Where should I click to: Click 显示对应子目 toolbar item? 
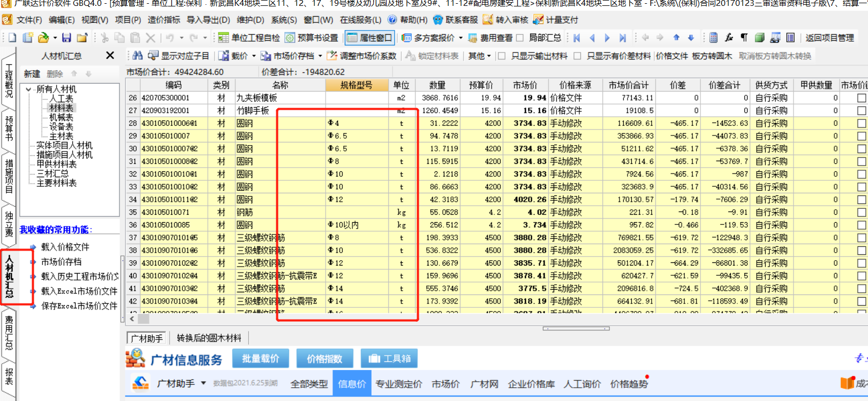(179, 56)
